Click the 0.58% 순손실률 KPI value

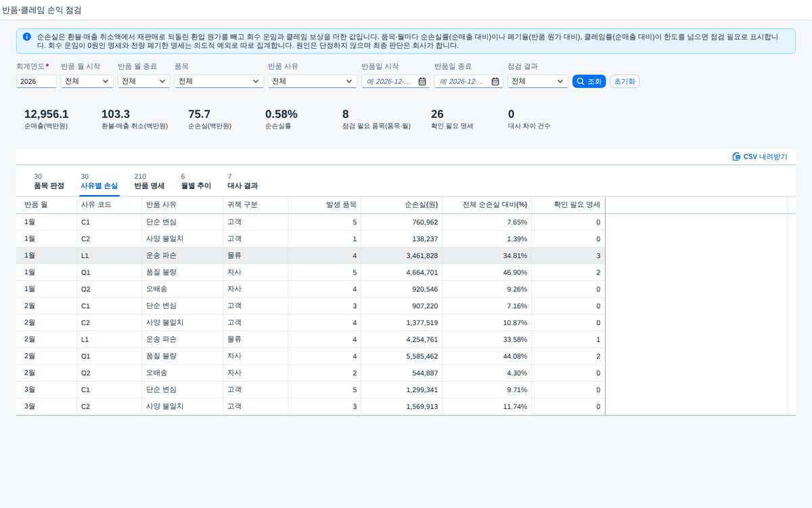click(281, 114)
